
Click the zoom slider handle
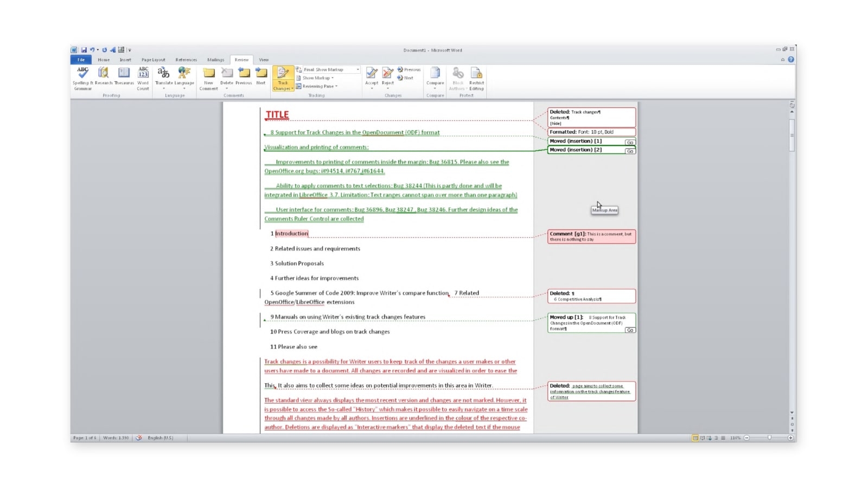click(x=769, y=438)
